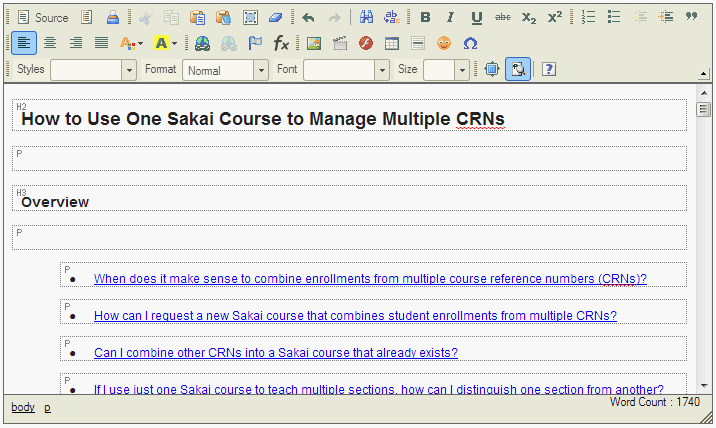
Task: Click the Copy icon
Action: pyautogui.click(x=171, y=18)
